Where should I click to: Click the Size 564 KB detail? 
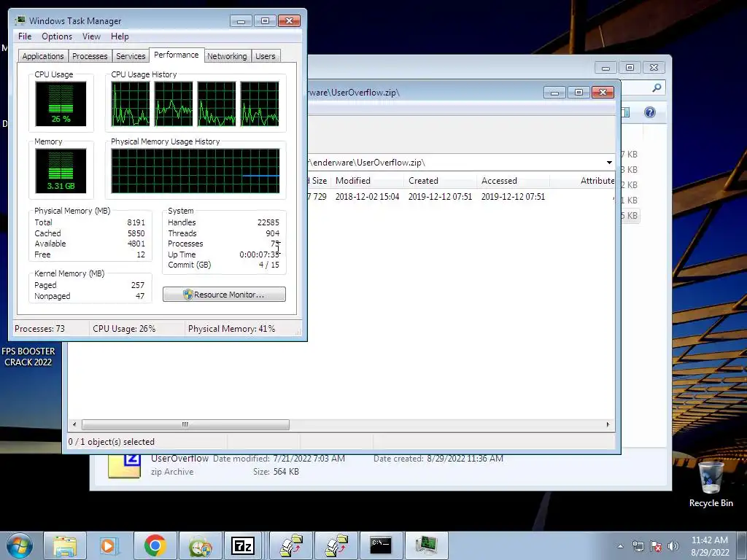(x=276, y=472)
